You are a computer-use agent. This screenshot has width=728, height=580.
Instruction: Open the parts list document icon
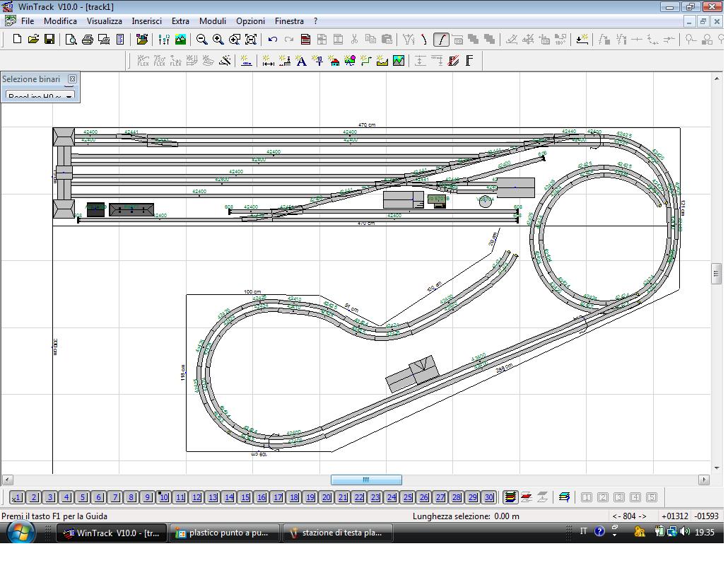pos(120,39)
